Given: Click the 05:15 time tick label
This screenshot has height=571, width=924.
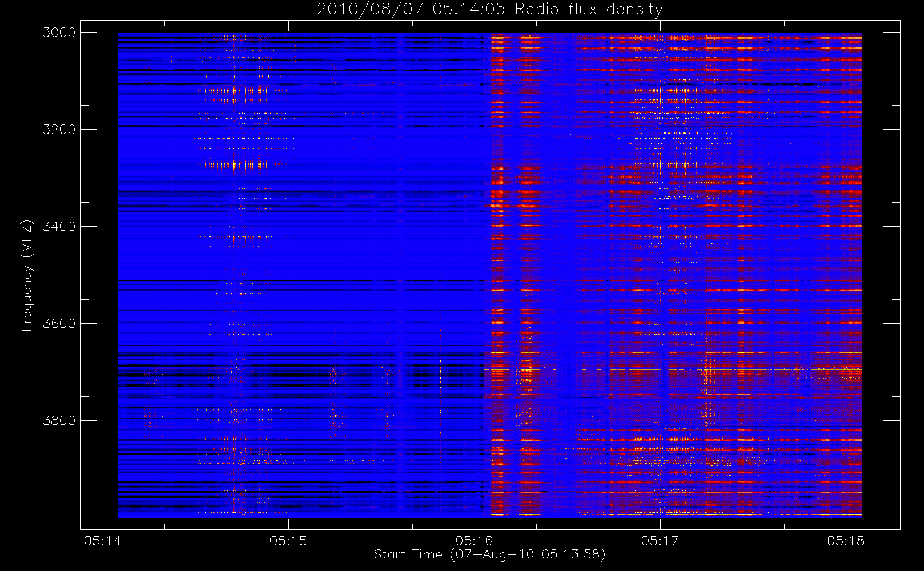Looking at the screenshot, I should coord(288,541).
